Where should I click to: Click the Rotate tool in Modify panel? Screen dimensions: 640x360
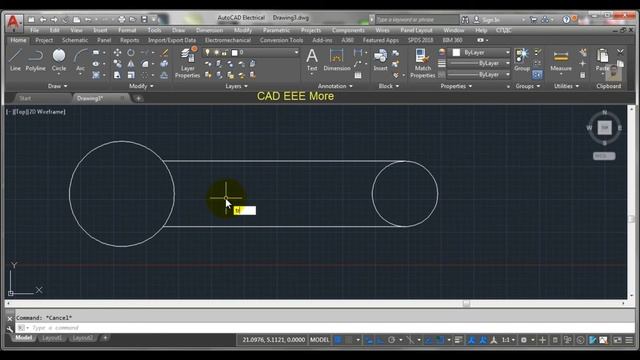(x=131, y=53)
